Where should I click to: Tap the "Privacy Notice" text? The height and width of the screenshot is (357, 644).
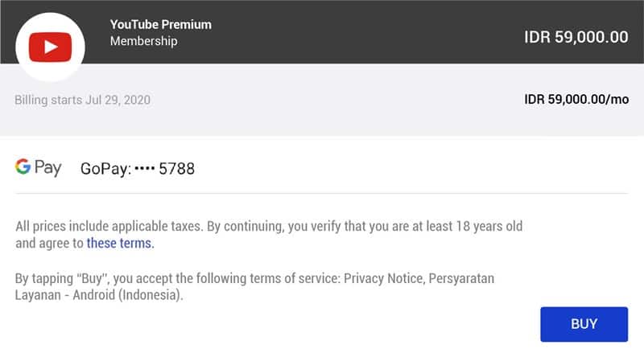383,278
